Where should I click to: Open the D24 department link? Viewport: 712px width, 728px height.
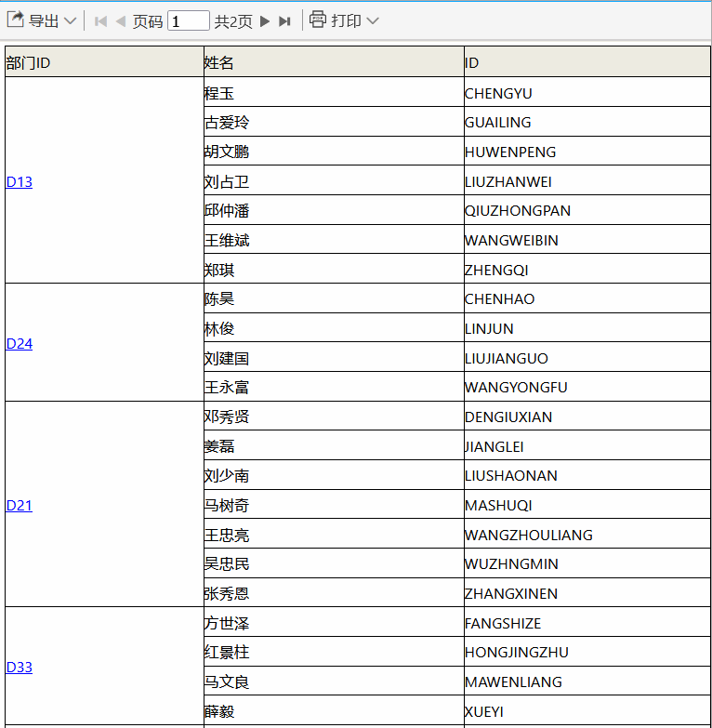tap(19, 344)
